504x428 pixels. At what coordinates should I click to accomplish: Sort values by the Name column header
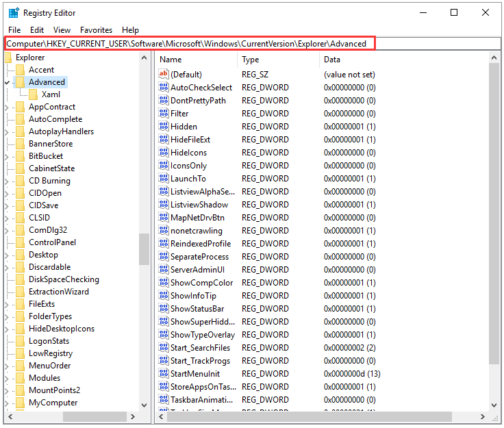[195, 60]
